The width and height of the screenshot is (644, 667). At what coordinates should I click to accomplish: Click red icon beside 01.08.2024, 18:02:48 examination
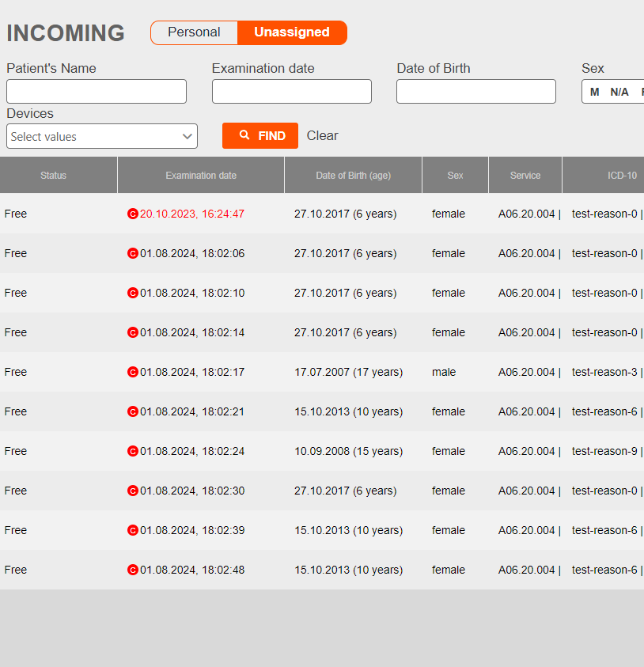133,570
